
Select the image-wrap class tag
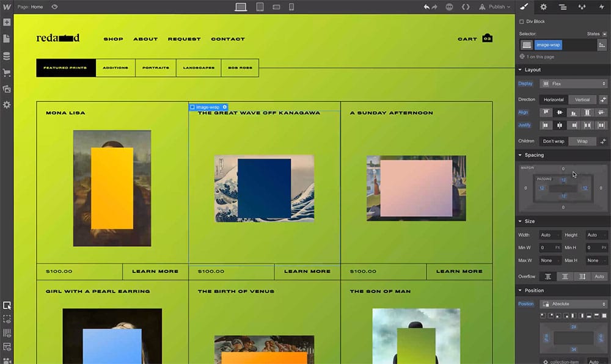click(548, 45)
